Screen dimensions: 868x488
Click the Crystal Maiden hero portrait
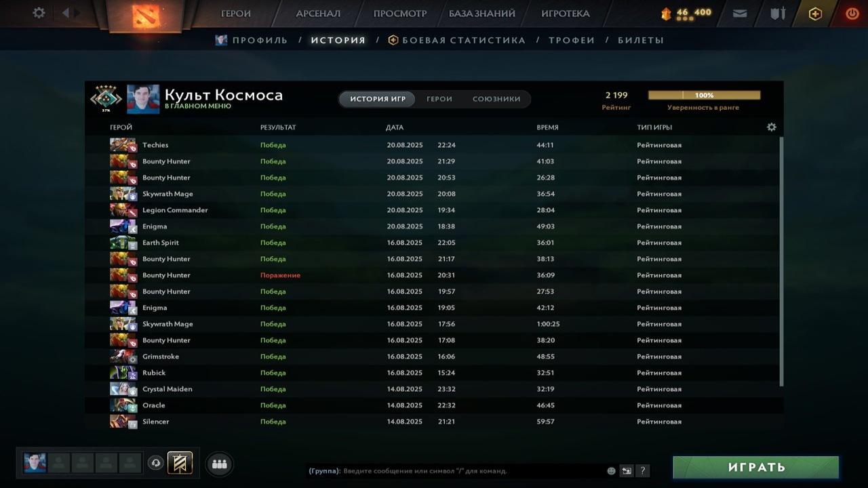pos(123,389)
